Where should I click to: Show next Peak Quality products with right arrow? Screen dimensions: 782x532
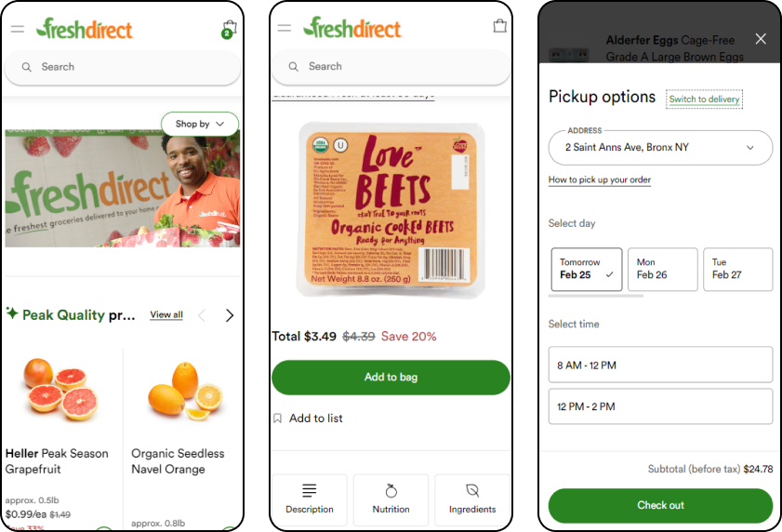point(230,315)
